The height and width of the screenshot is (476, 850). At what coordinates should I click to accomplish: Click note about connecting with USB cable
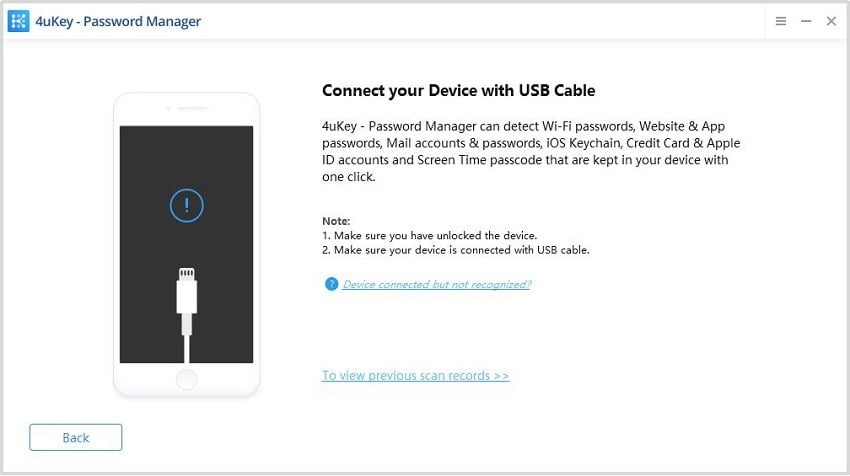[455, 249]
